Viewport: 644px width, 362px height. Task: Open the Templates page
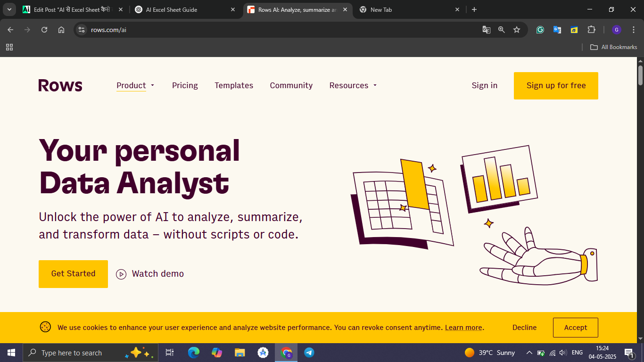click(x=234, y=85)
